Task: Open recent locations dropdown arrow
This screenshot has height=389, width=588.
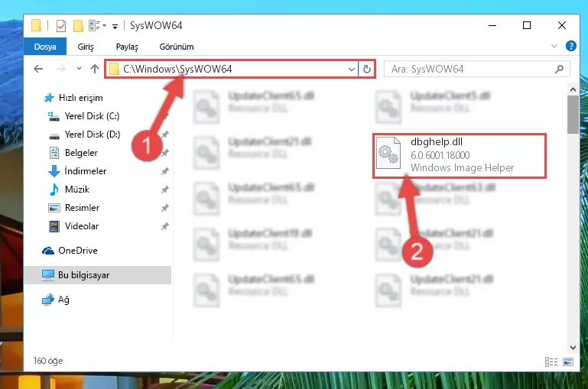Action: pos(79,69)
